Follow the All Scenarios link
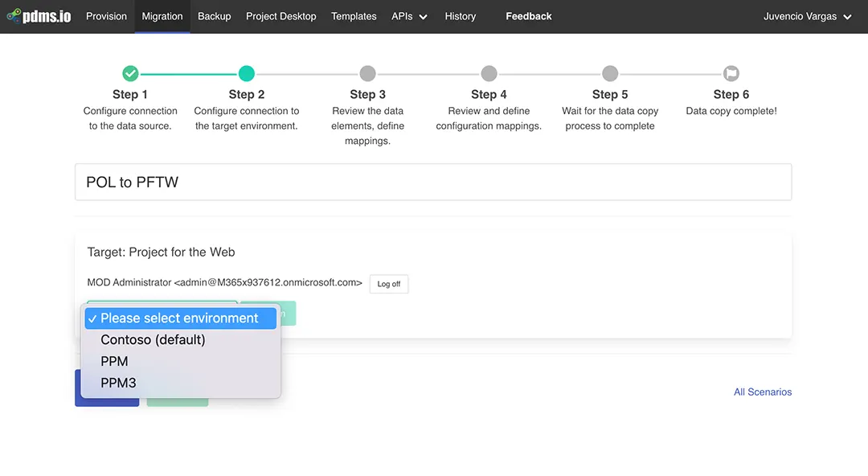868x476 pixels. [762, 392]
